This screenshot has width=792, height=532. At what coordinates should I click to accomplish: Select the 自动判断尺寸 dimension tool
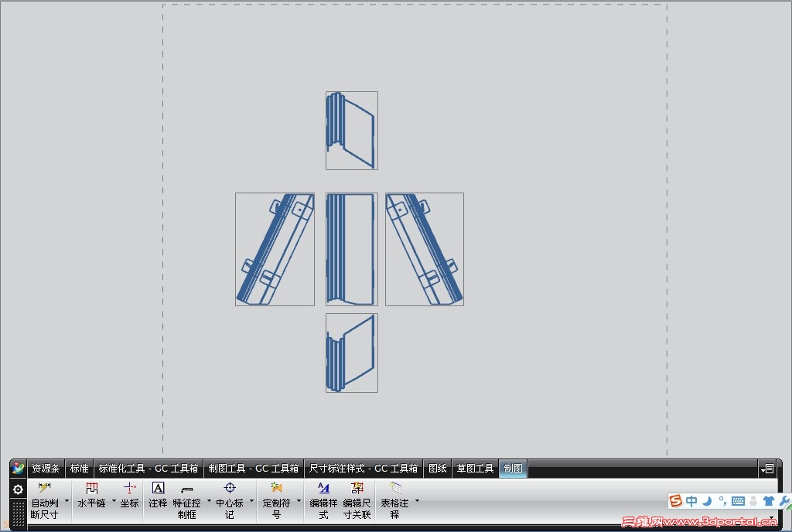coord(44,501)
